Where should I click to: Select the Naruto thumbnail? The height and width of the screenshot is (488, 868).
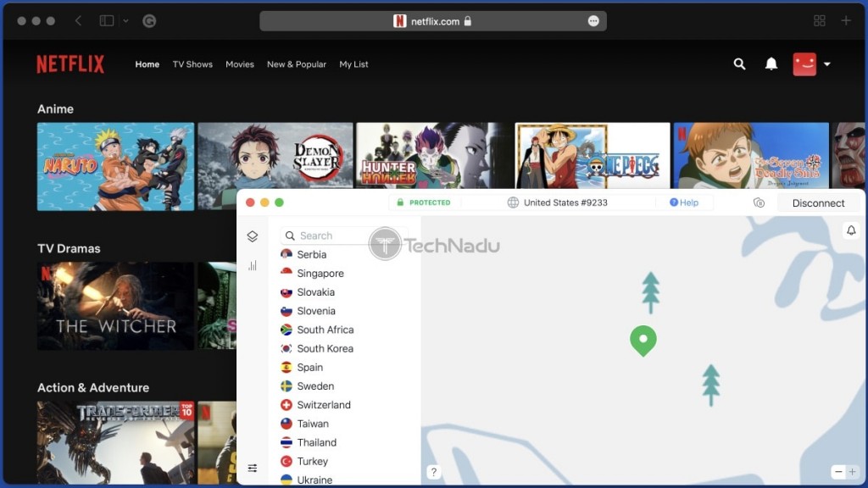point(115,167)
